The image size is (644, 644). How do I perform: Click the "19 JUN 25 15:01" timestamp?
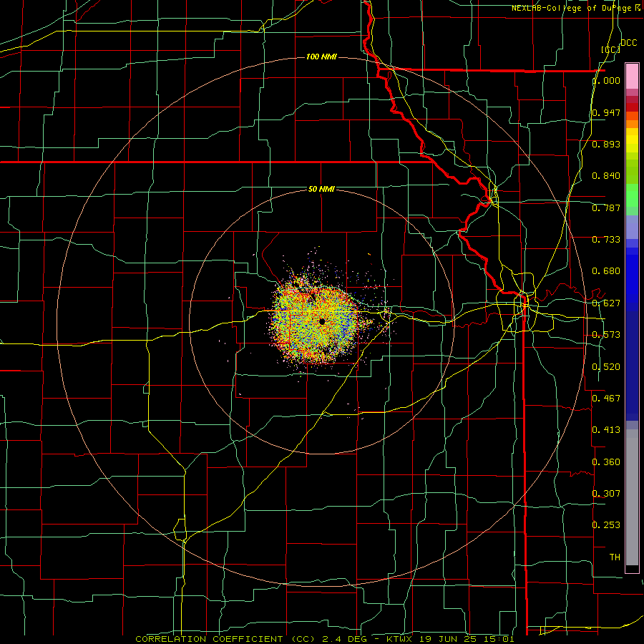[467, 639]
